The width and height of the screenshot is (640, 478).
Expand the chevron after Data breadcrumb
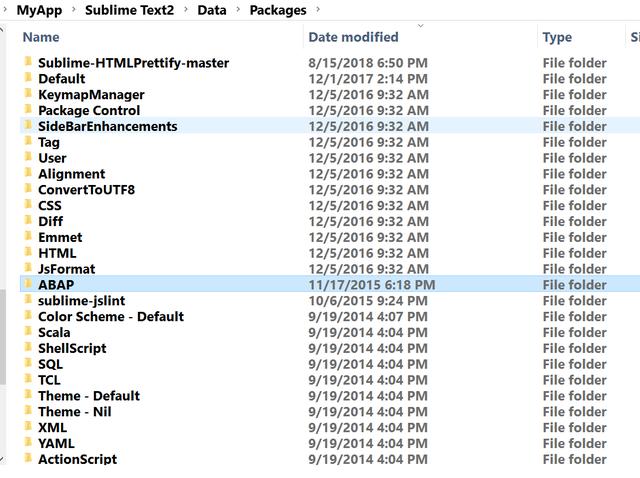(x=238, y=9)
